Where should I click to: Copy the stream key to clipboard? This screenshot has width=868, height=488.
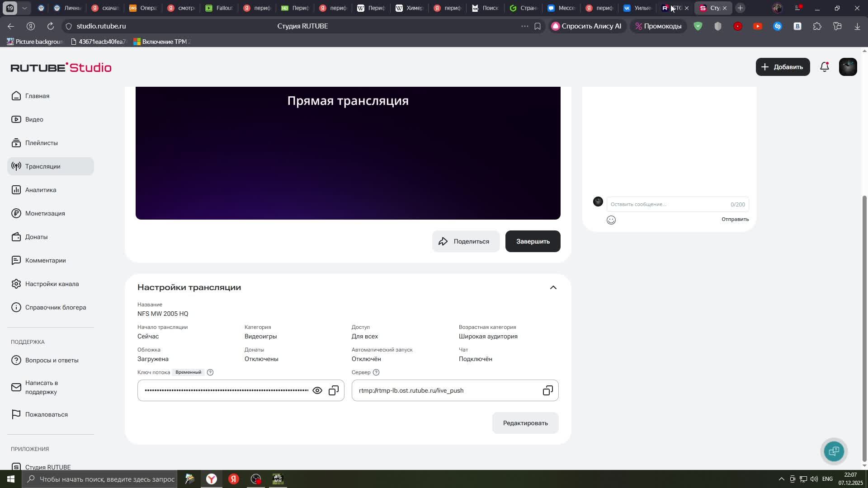334,390
